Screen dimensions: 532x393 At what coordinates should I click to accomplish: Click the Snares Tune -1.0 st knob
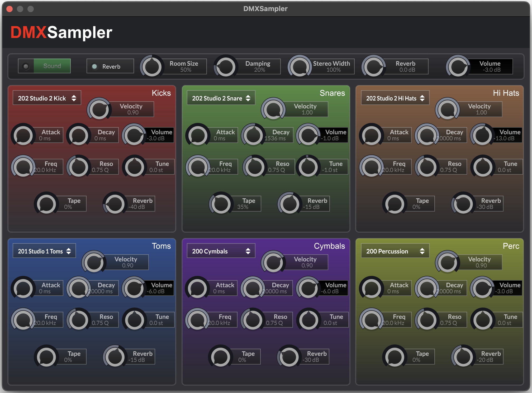click(x=308, y=167)
